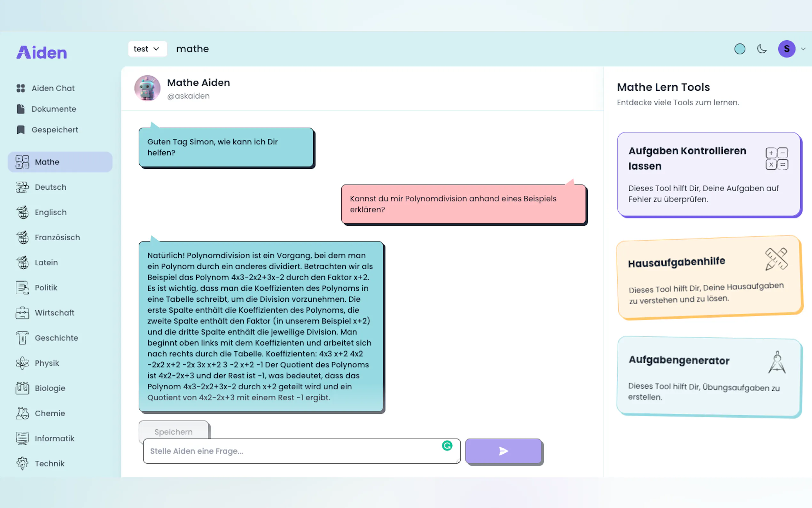Expand the test dropdown
812x508 pixels.
(x=147, y=49)
